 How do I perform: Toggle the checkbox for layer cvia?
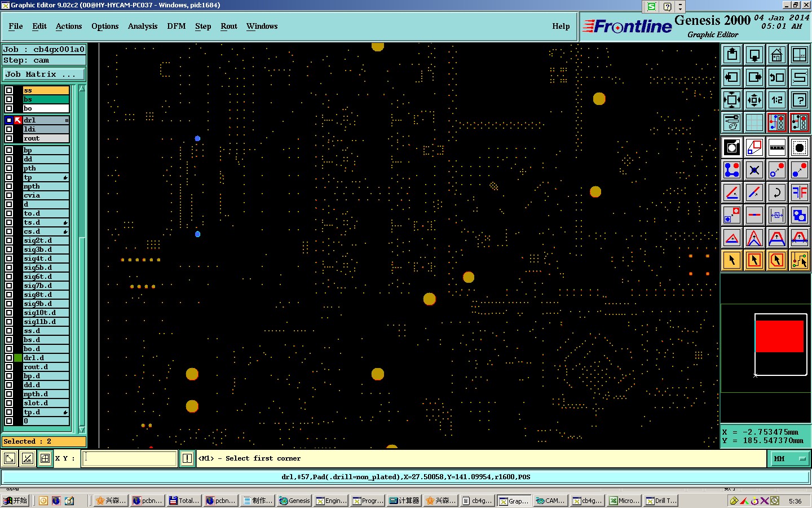click(x=9, y=195)
